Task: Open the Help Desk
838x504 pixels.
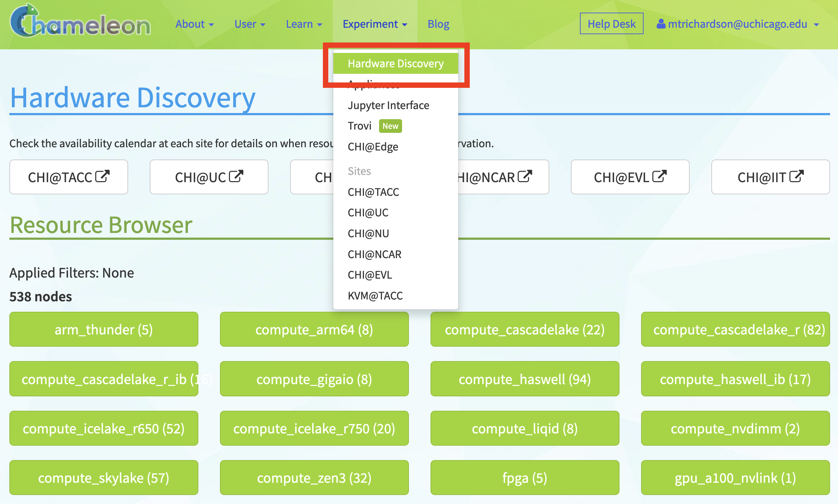Action: (x=612, y=24)
